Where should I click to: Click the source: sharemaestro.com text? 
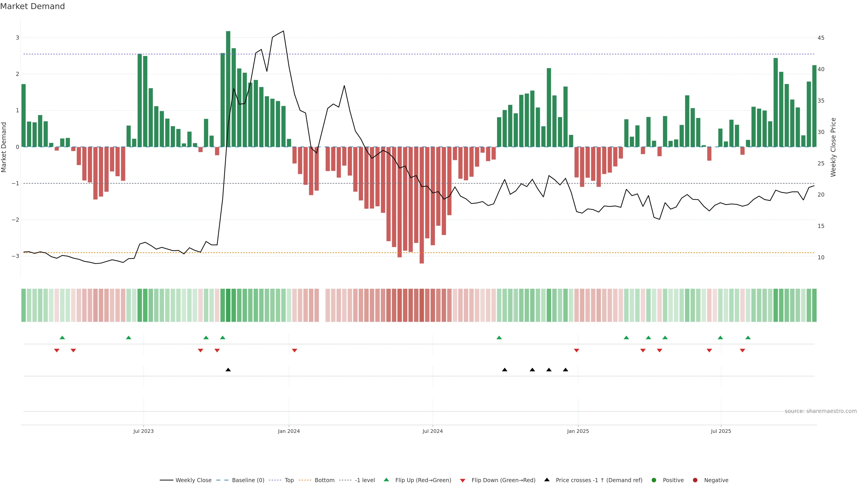[821, 411]
